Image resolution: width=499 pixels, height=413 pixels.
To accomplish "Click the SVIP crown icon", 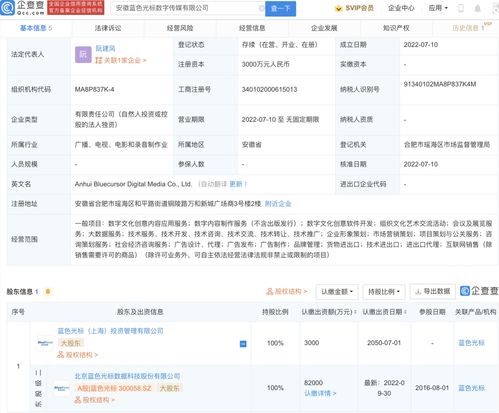I will [x=338, y=8].
